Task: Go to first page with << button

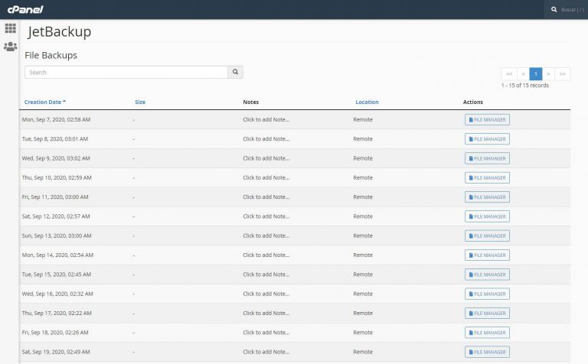Action: click(508, 73)
